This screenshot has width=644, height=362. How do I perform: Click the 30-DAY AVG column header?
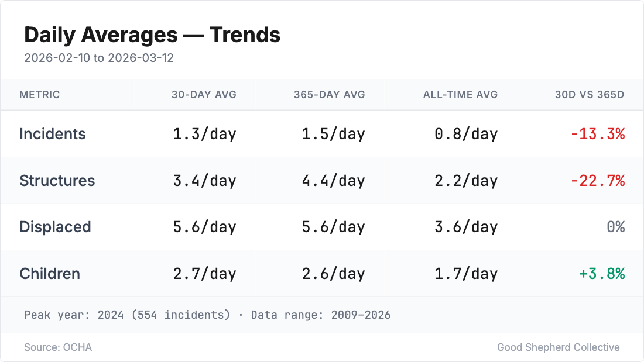click(x=204, y=95)
